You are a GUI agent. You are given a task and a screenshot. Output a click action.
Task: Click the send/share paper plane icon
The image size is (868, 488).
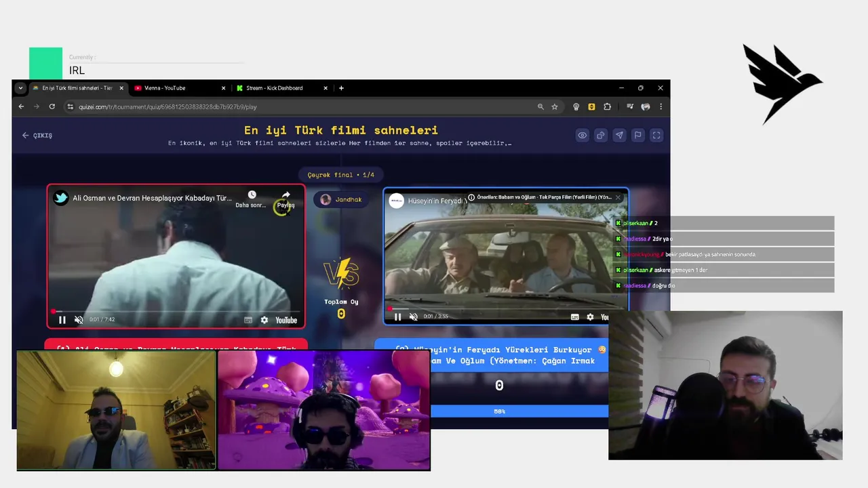(x=619, y=136)
